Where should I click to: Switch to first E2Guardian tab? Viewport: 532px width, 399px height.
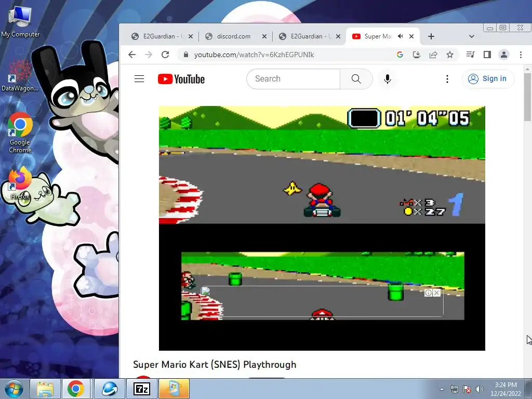coord(162,36)
